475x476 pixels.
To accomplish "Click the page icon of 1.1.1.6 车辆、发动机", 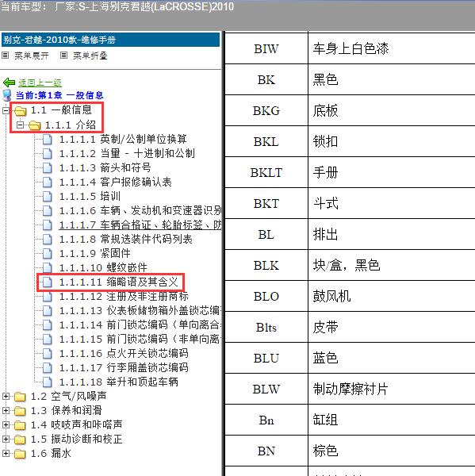I will pyautogui.click(x=47, y=211).
